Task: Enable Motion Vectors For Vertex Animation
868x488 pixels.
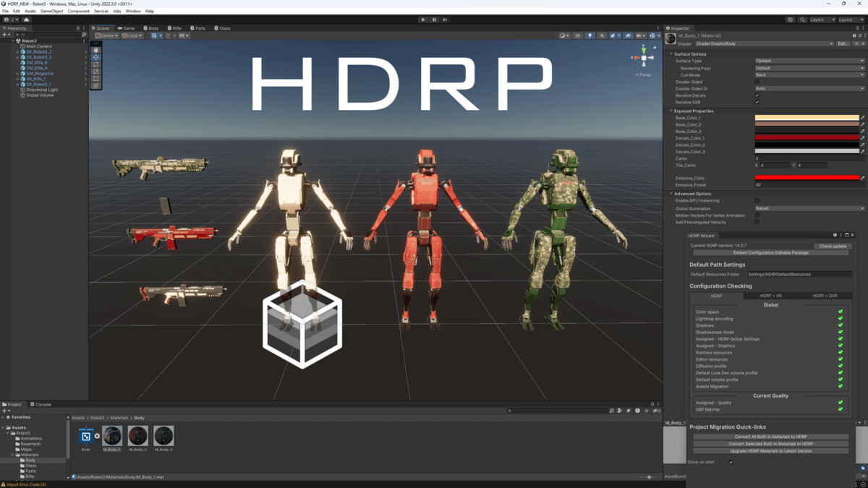Action: pos(757,215)
